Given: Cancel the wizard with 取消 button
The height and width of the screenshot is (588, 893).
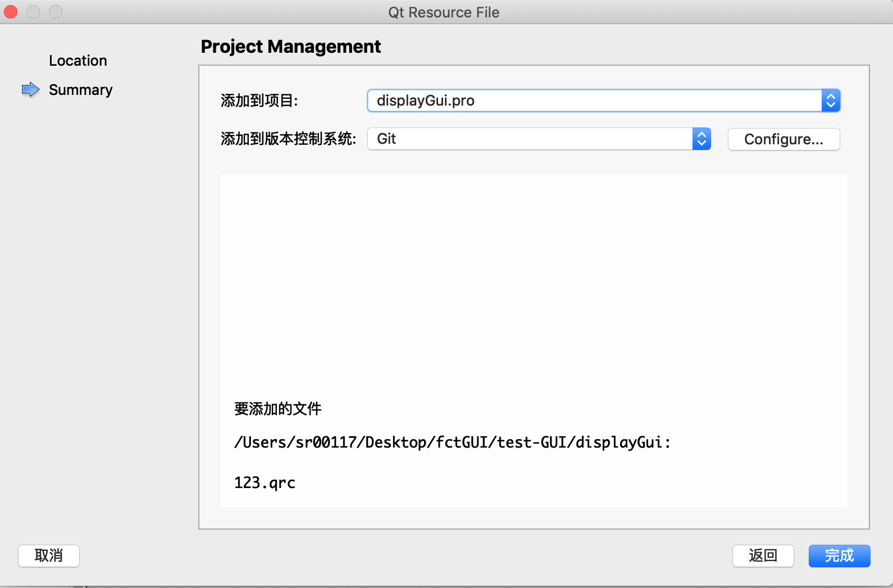Looking at the screenshot, I should (48, 556).
